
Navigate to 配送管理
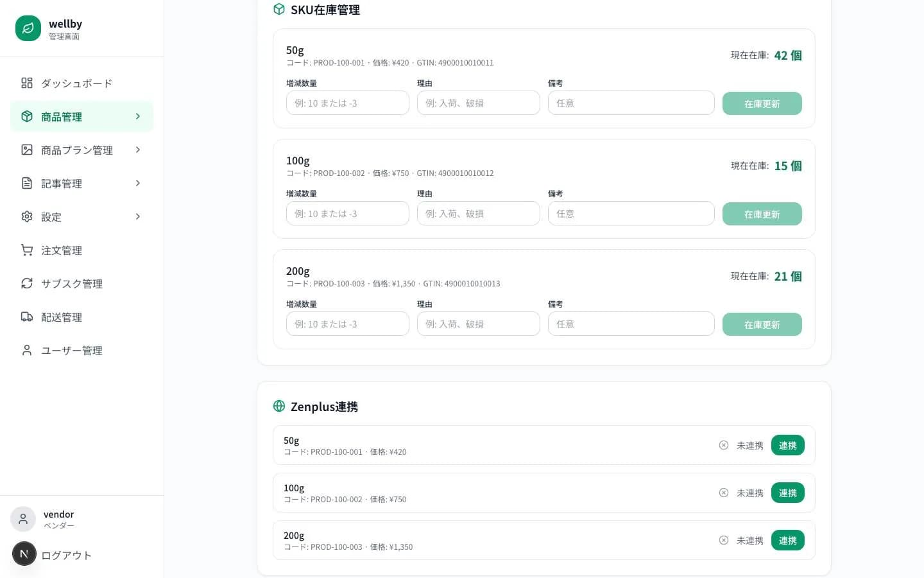pos(81,317)
